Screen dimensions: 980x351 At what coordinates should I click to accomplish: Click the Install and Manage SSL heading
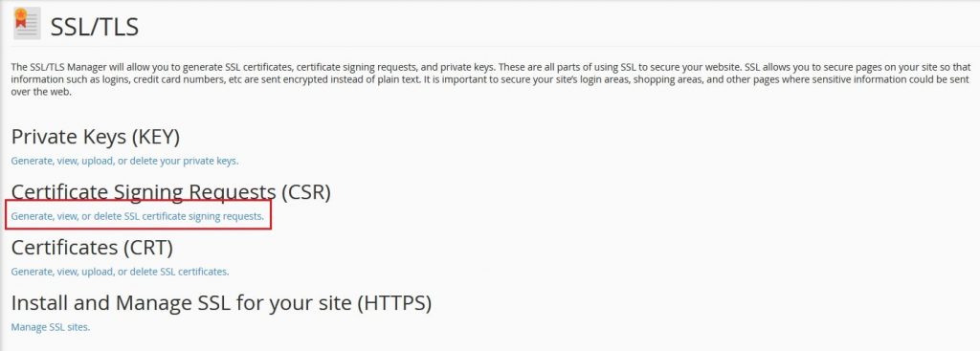pos(221,303)
